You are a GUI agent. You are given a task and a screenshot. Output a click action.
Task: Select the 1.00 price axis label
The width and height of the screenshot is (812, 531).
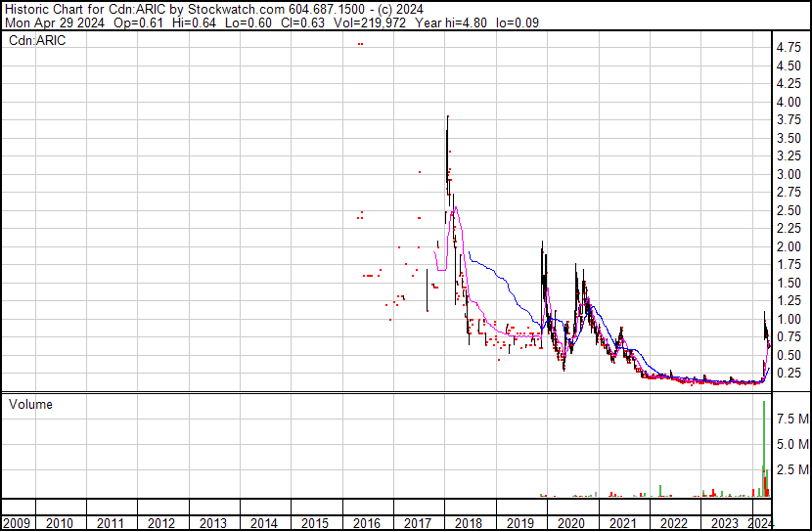click(x=789, y=319)
